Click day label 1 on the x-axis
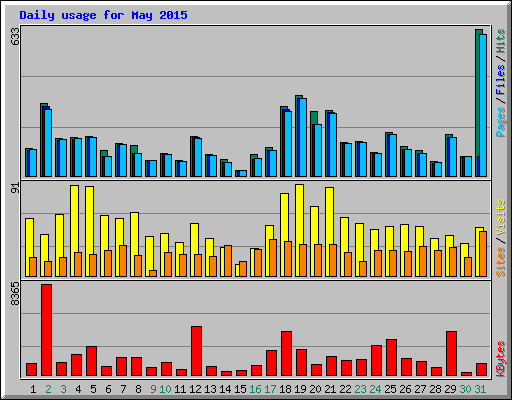 33,389
